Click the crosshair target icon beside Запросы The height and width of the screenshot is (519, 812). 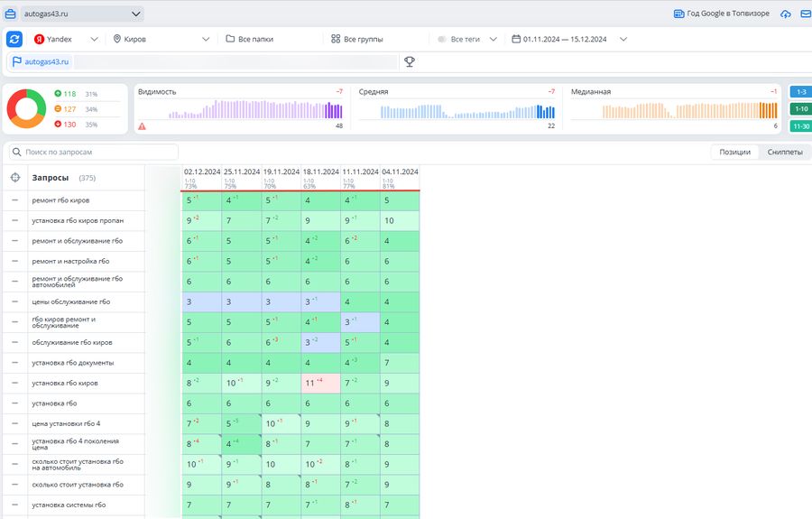15,178
